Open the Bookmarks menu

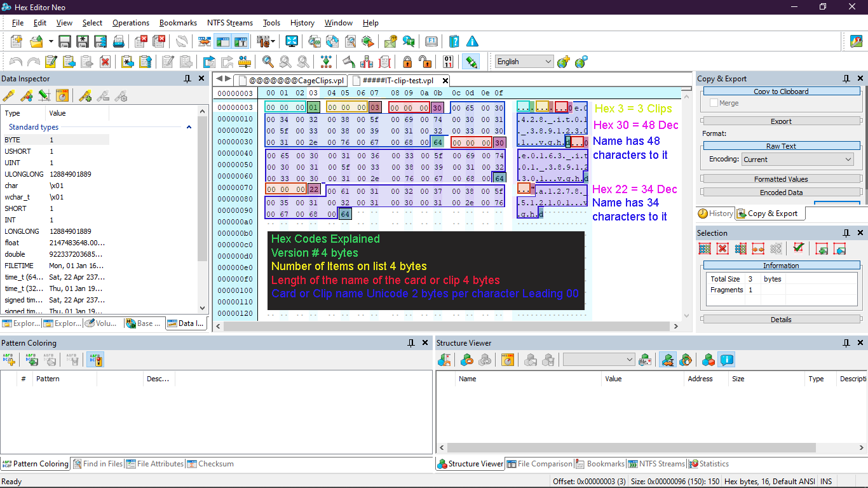(x=178, y=23)
